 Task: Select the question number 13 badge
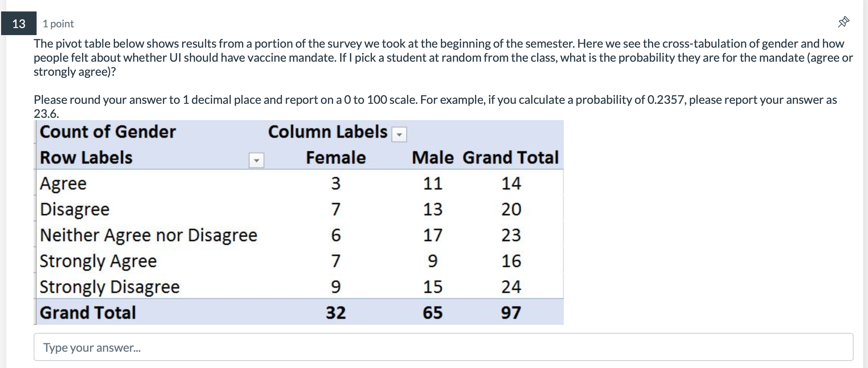click(19, 23)
